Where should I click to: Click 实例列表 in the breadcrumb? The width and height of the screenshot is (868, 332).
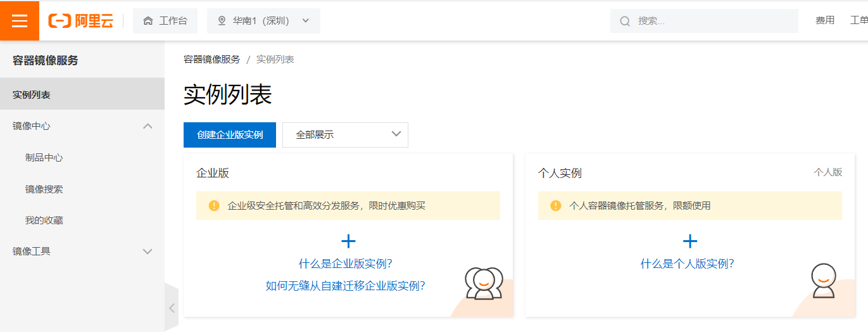(275, 60)
